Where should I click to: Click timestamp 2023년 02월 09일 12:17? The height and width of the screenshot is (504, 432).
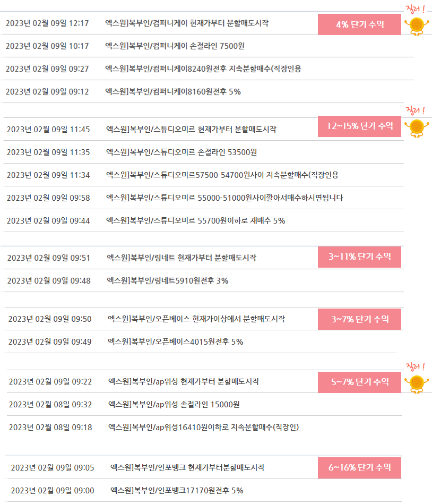tap(47, 23)
